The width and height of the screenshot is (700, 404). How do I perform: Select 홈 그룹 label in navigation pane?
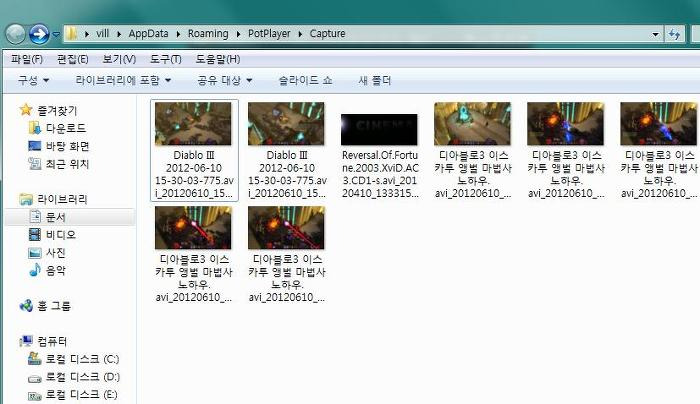point(54,306)
